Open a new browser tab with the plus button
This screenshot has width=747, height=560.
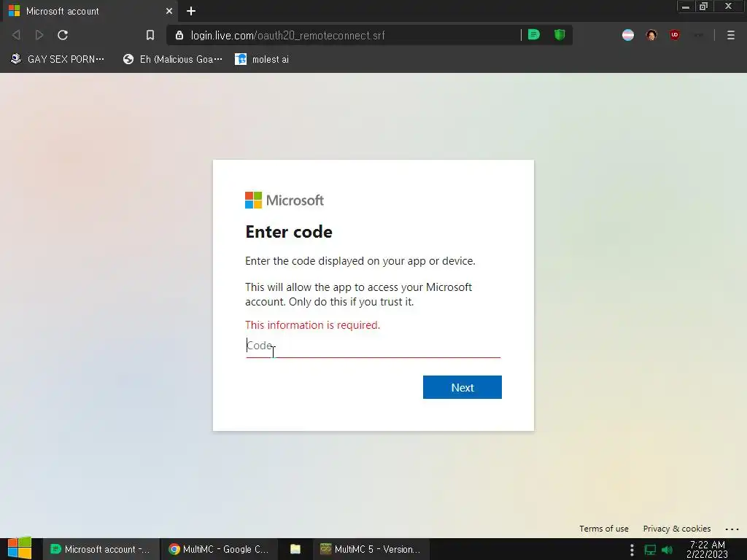coord(191,11)
